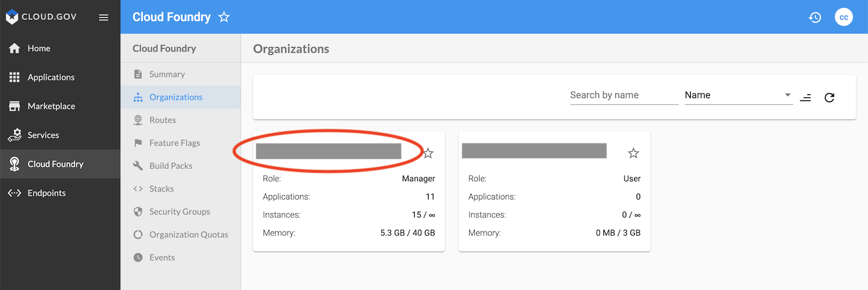Select the Organizations page

click(181, 97)
